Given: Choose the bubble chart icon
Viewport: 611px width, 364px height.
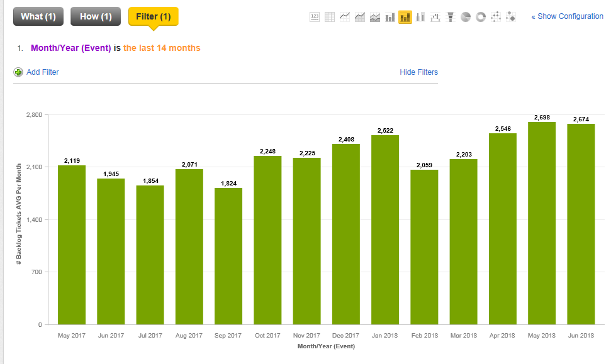Looking at the screenshot, I should (x=511, y=17).
